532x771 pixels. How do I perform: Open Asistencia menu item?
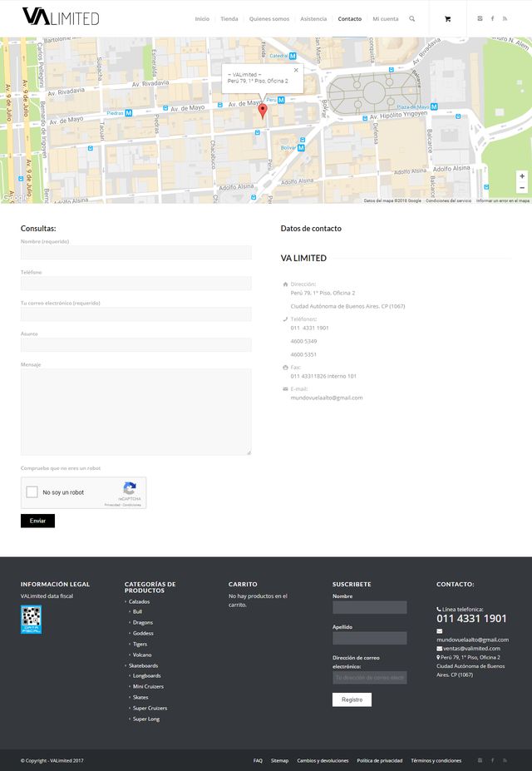pyautogui.click(x=313, y=18)
